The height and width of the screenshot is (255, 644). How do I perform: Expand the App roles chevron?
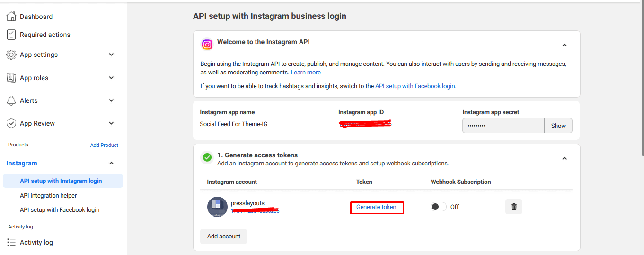[112, 78]
